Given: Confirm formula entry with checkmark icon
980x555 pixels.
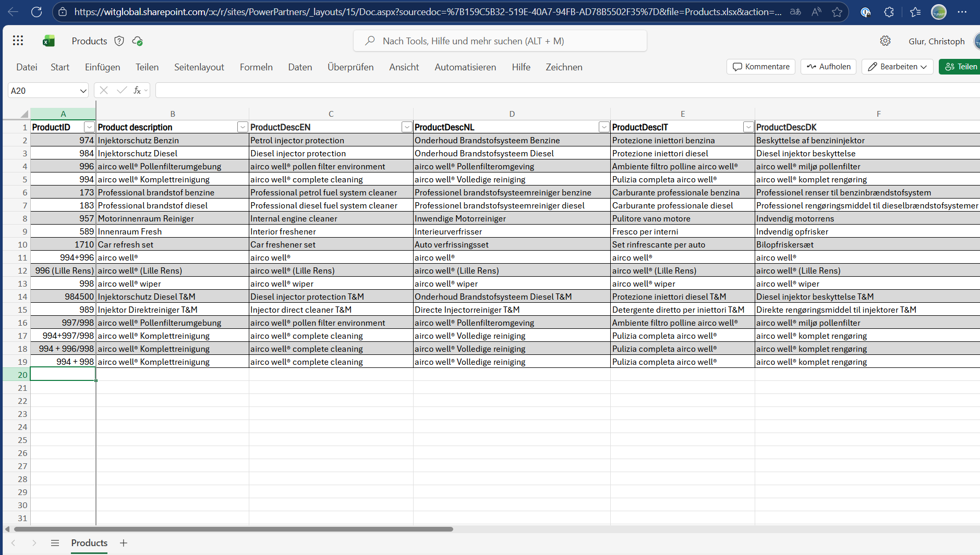Looking at the screenshot, I should click(122, 90).
